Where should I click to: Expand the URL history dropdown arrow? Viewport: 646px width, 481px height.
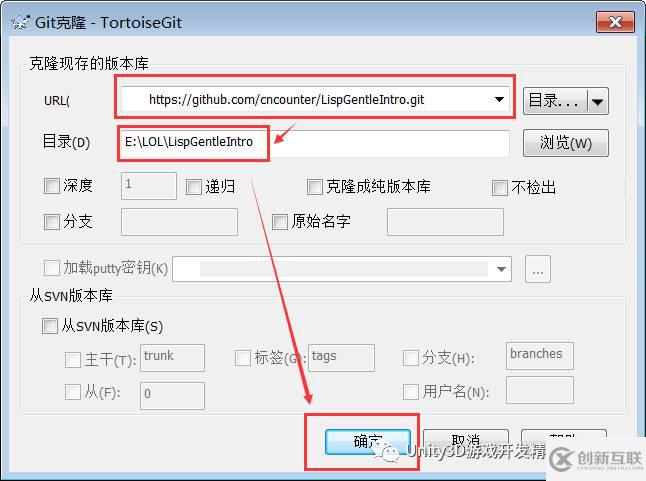[x=499, y=99]
